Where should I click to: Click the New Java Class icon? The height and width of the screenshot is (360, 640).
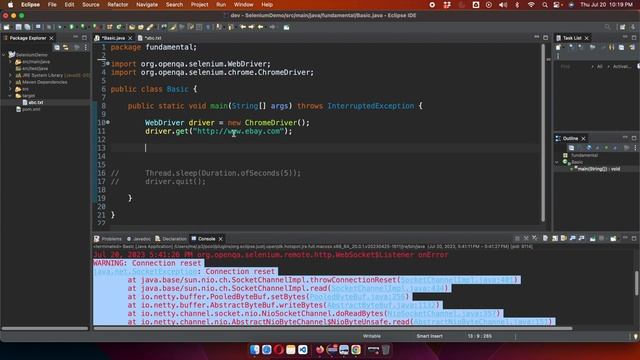click(x=119, y=27)
